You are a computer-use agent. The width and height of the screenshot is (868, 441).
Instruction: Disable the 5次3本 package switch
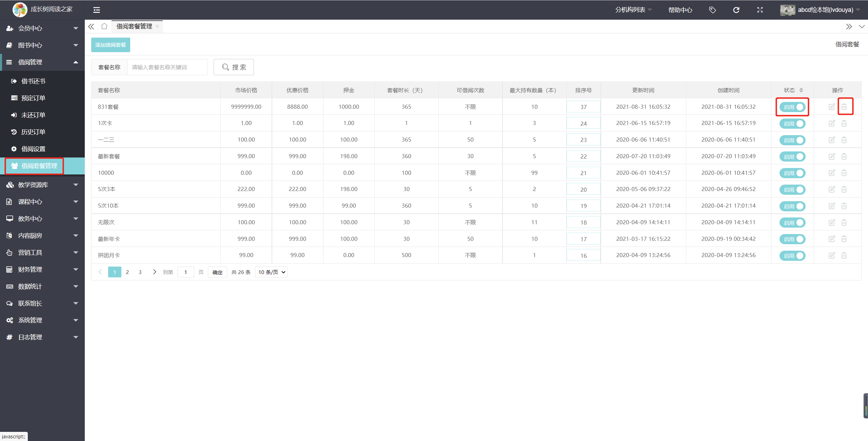[x=792, y=190]
